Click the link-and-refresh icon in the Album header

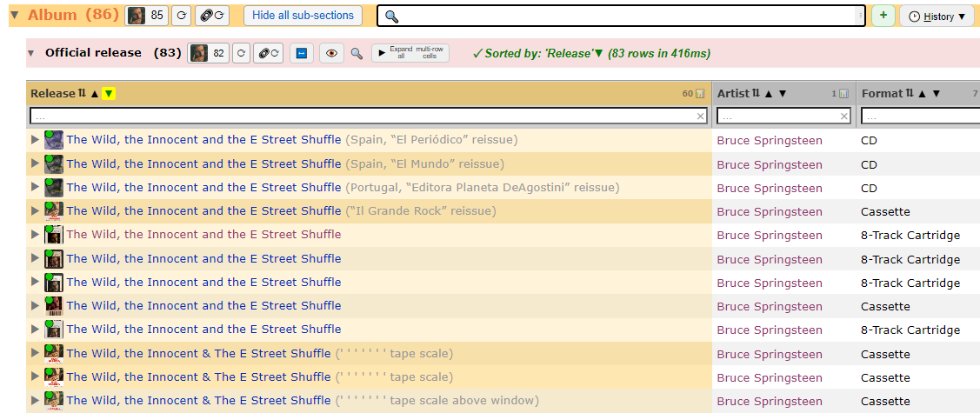point(212,16)
